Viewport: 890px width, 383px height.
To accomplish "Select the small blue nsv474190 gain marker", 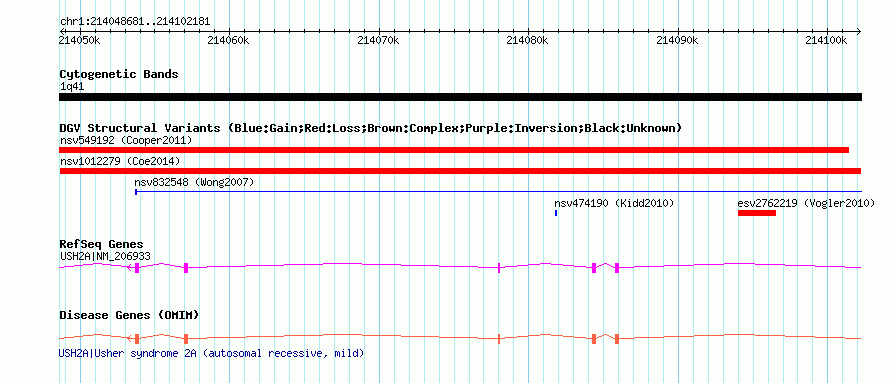I will 556,213.
